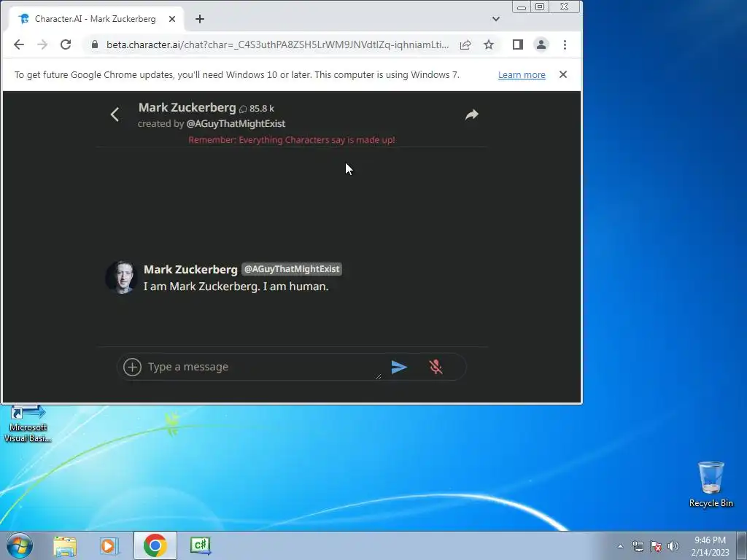Open Action Center flag icon
Screen dimensions: 747x560
point(656,546)
